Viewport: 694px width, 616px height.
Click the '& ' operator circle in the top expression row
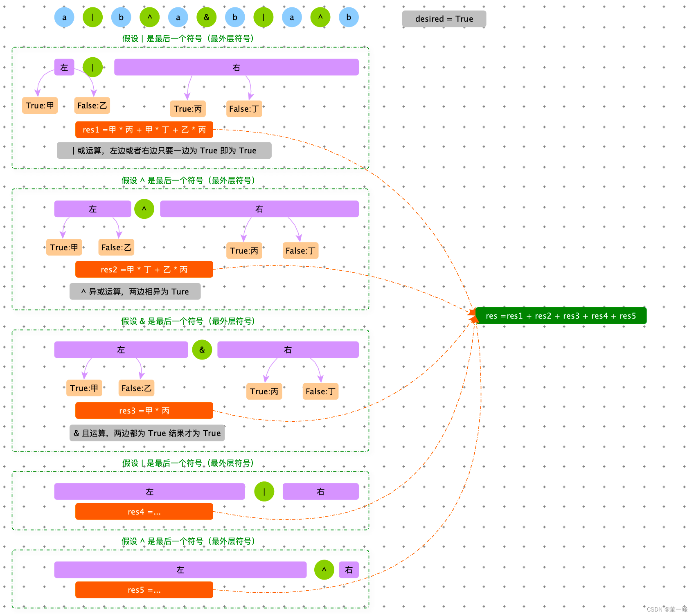pyautogui.click(x=207, y=17)
